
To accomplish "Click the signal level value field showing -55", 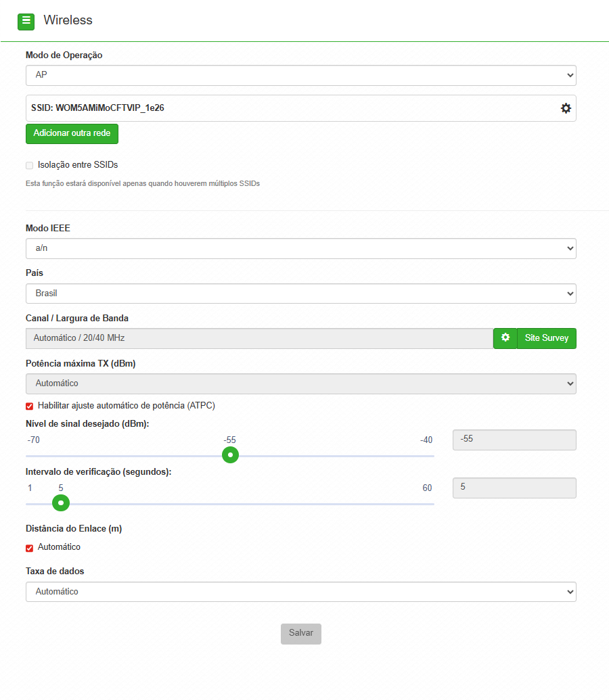I will (514, 440).
